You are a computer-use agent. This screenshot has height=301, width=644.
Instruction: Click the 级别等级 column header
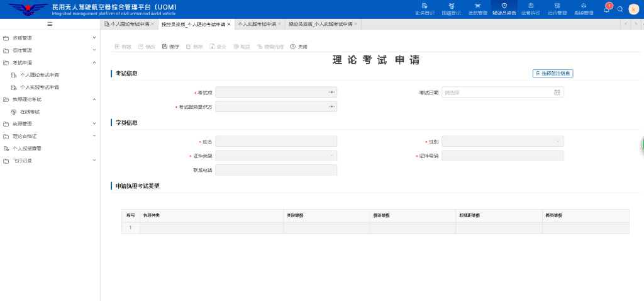413,216
